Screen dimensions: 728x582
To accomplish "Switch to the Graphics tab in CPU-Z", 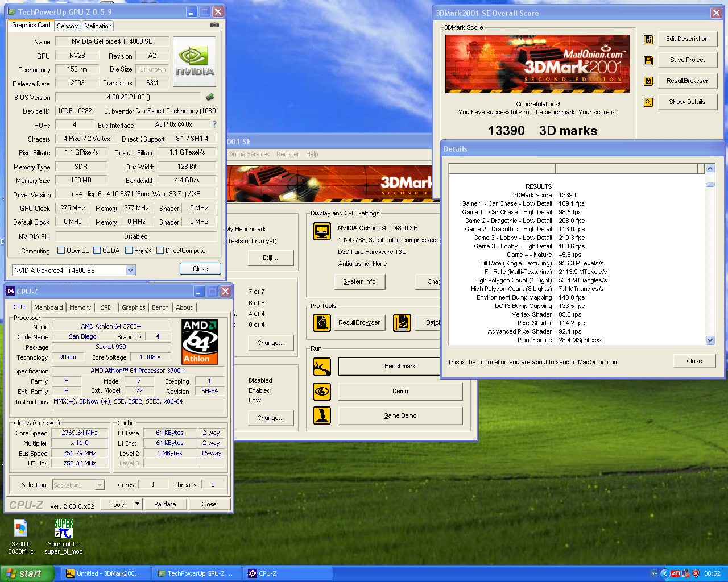I will point(134,307).
